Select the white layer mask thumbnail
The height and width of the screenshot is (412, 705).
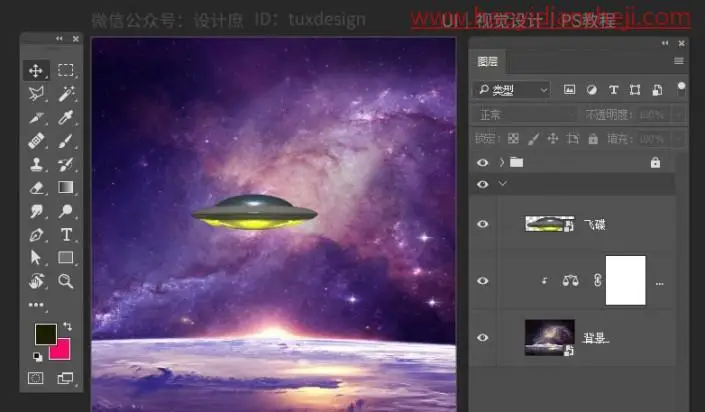(x=625, y=280)
